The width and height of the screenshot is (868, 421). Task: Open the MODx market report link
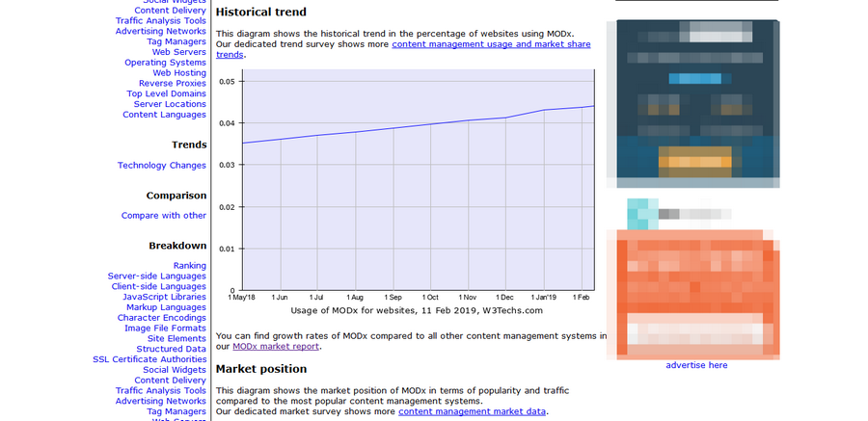pos(276,347)
